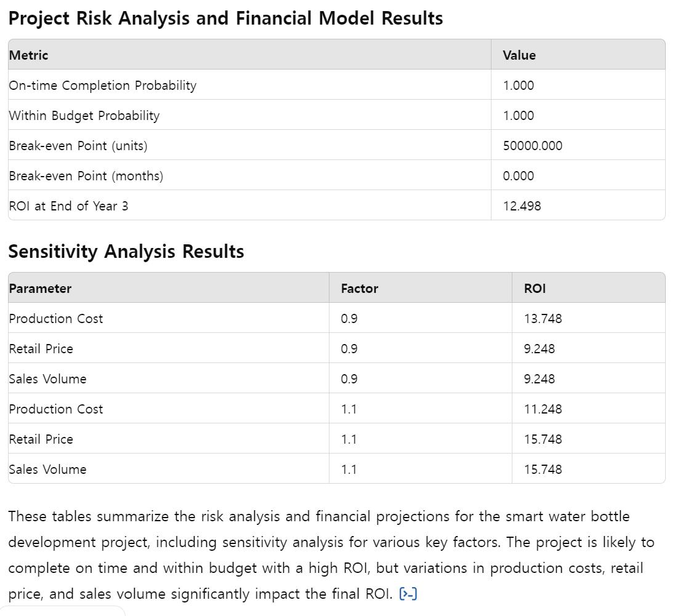
Task: Click the Sales Volume label in the last row
Action: click(47, 469)
